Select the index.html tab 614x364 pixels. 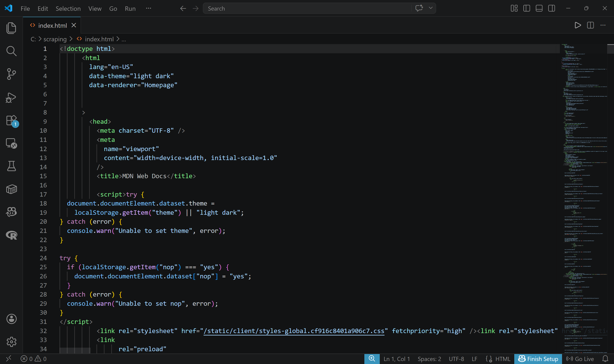tap(52, 25)
